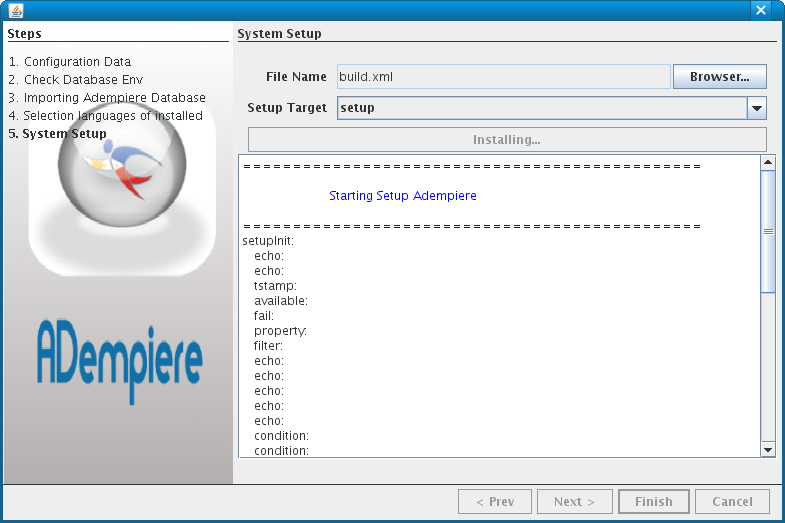Select step 4. Selection languages of installed
The width and height of the screenshot is (785, 523).
click(x=106, y=116)
